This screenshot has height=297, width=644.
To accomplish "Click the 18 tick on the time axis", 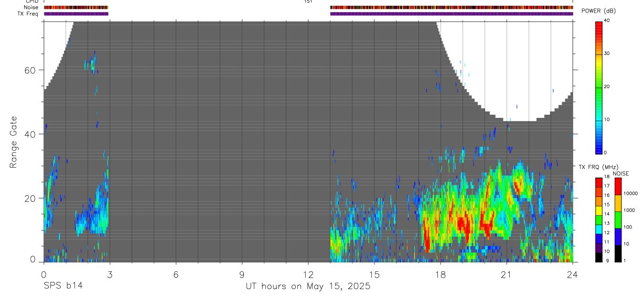I will 440,274.
